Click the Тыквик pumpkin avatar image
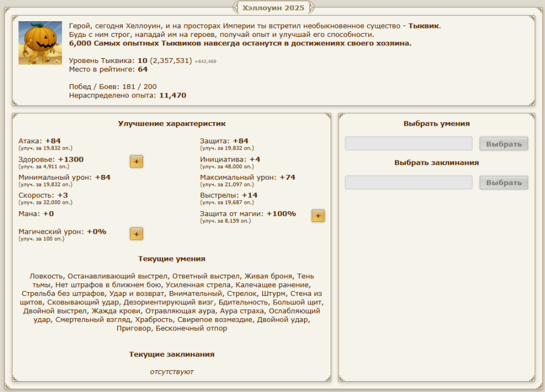This screenshot has height=392, width=545. (x=40, y=44)
